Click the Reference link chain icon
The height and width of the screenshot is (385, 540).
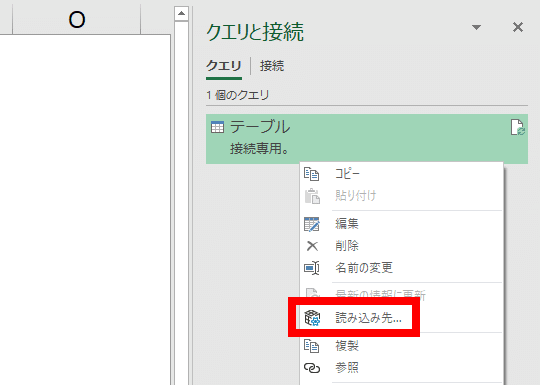point(312,368)
